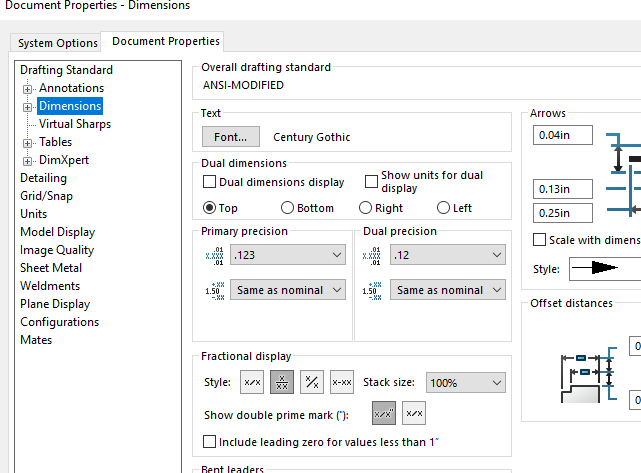Enable Dual dimensions display checkbox
This screenshot has height=473, width=641.
click(210, 182)
